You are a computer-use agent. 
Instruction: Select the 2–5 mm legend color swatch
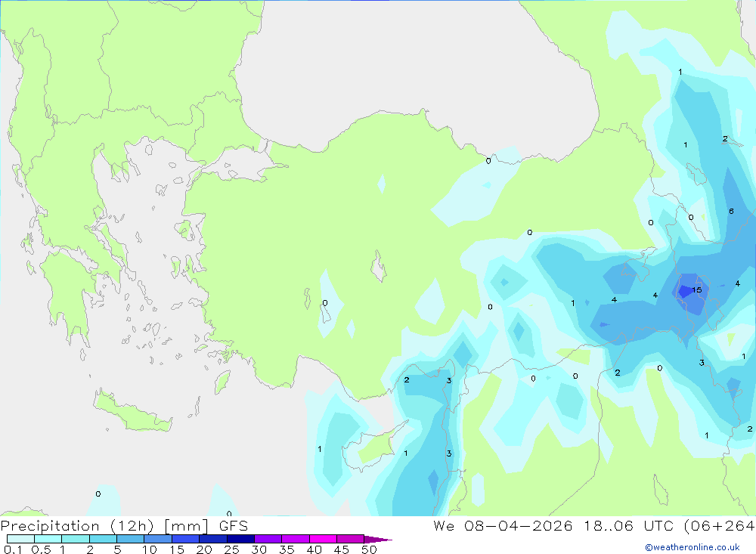coord(103,539)
